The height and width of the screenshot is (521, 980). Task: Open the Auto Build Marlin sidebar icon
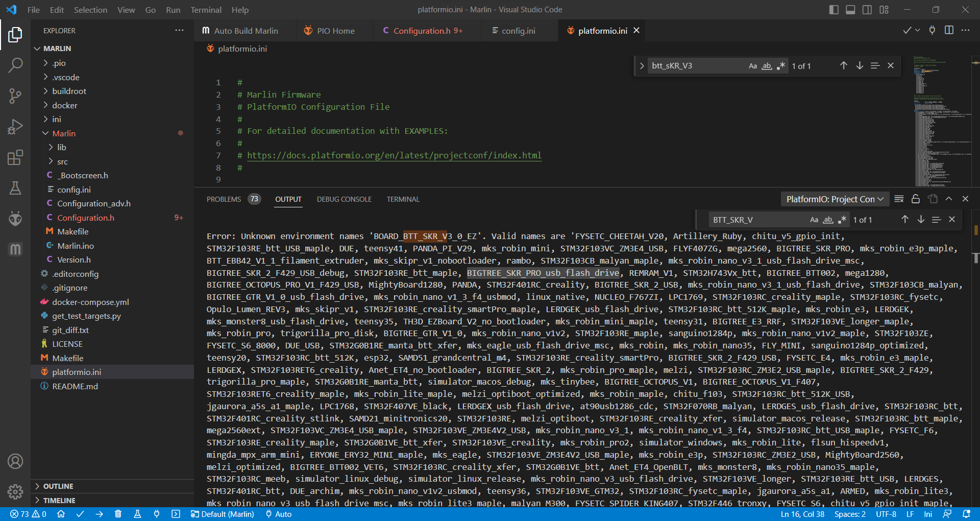tap(15, 249)
